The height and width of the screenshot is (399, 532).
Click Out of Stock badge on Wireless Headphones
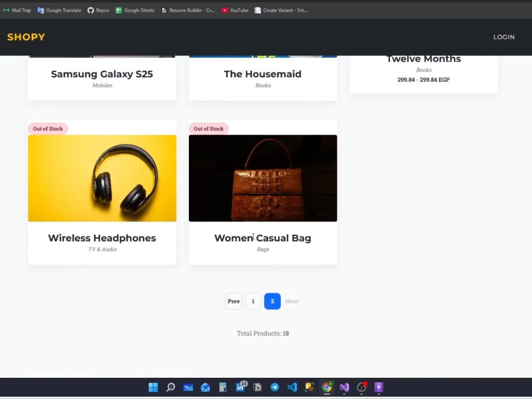click(48, 129)
